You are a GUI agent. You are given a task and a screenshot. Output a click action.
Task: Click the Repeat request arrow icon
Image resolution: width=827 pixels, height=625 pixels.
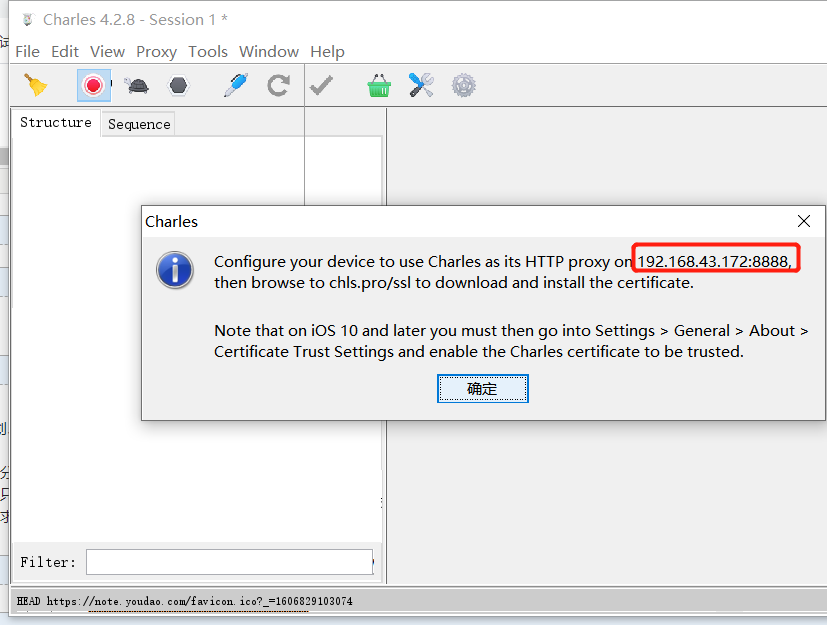click(x=278, y=85)
